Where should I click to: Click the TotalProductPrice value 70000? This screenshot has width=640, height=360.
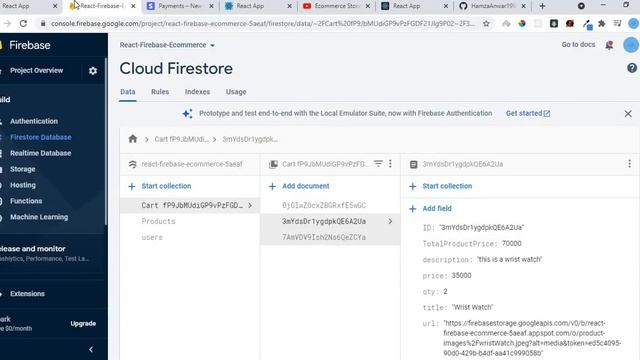pyautogui.click(x=511, y=243)
